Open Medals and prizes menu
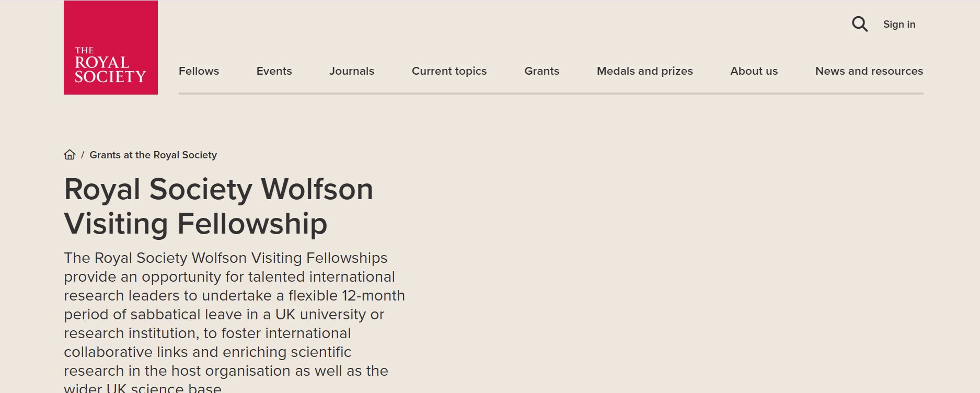Screen dimensions: 980x393 644,71
